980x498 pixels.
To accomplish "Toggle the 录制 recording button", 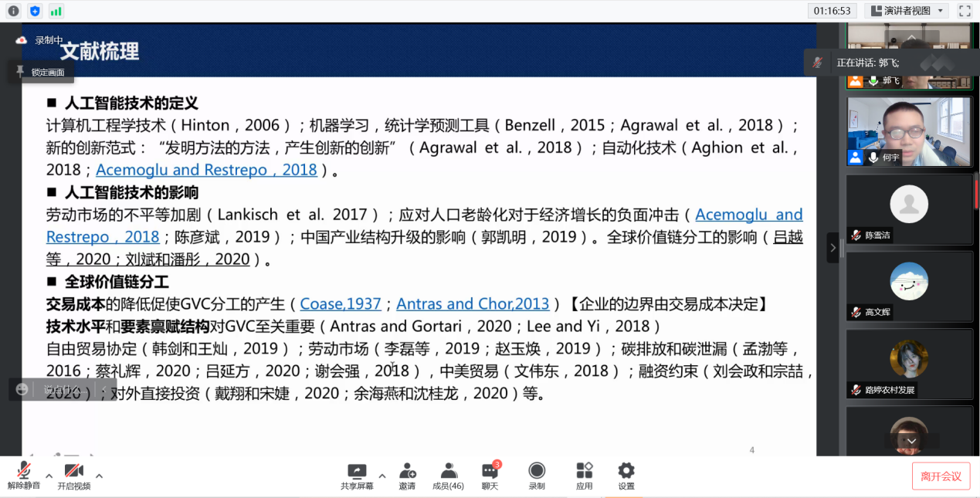I will 536,476.
